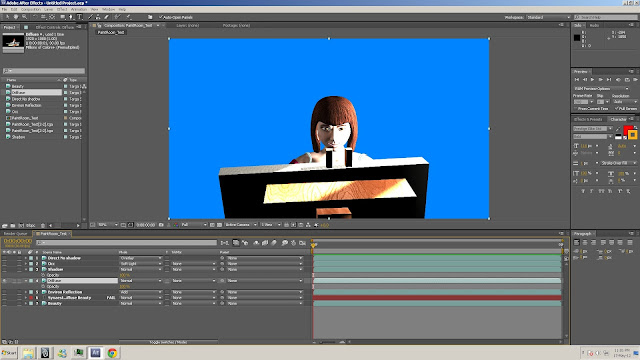Screen dimensions: 640x360
Task: Step to previous frame in Preview panel
Action: tap(585, 80)
